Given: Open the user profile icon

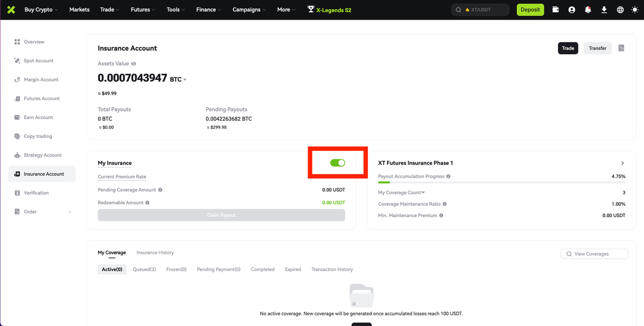Looking at the screenshot, I should tap(572, 10).
